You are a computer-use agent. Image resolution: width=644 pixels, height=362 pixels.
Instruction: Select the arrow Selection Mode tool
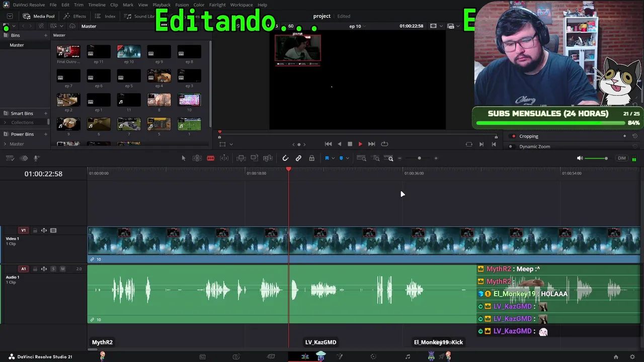[183, 158]
